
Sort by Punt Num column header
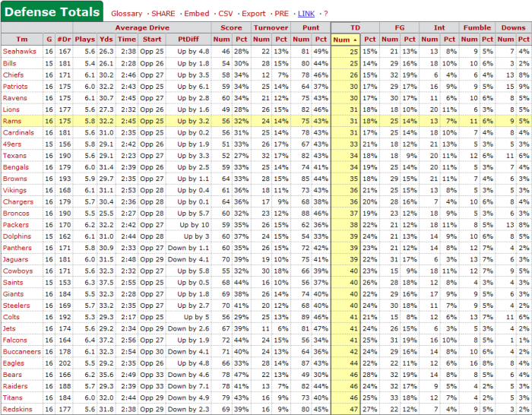point(301,40)
